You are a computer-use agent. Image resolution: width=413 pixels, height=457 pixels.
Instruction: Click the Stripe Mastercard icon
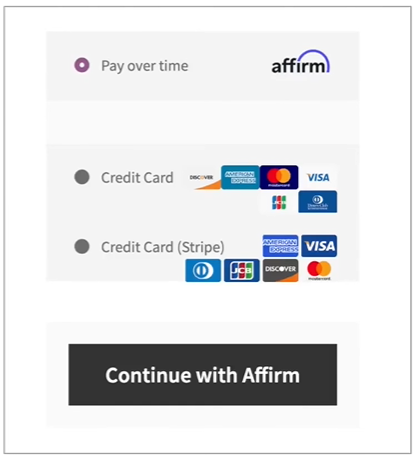tap(319, 270)
